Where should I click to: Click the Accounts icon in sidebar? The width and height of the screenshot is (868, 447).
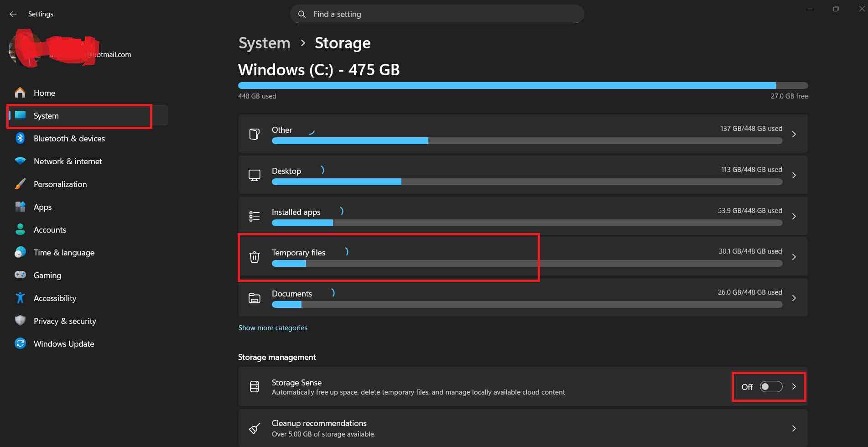click(x=20, y=229)
